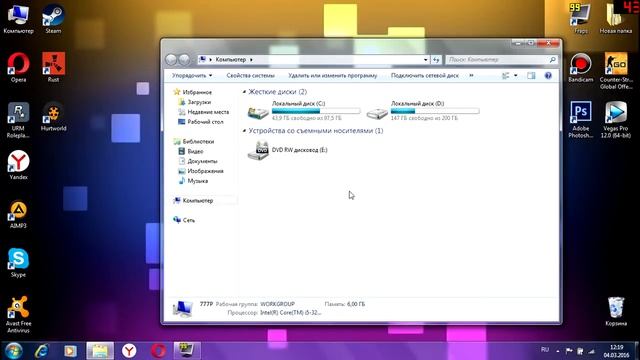This screenshot has height=360, width=640.
Task: Show hidden tray icons arrow
Action: coord(558,351)
